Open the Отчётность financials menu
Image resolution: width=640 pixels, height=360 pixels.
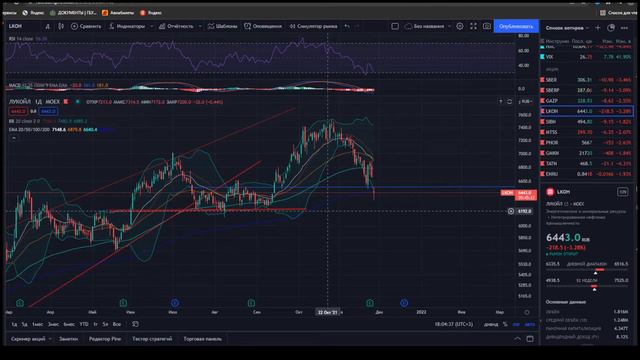click(176, 26)
